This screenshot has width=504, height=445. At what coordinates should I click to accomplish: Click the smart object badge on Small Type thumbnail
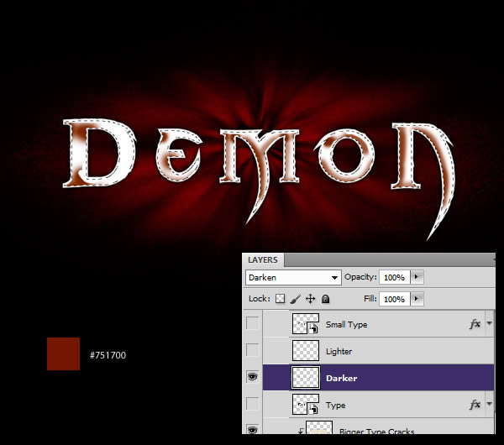coord(313,328)
